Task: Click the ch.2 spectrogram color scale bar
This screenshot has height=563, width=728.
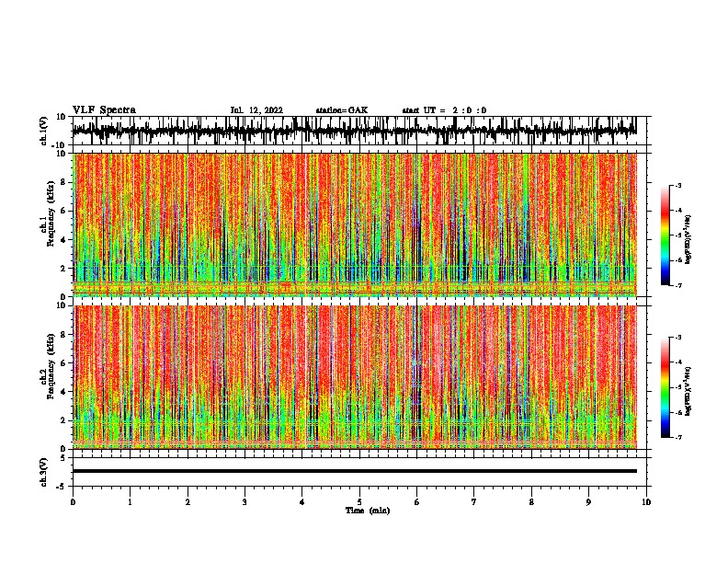Action: point(665,387)
